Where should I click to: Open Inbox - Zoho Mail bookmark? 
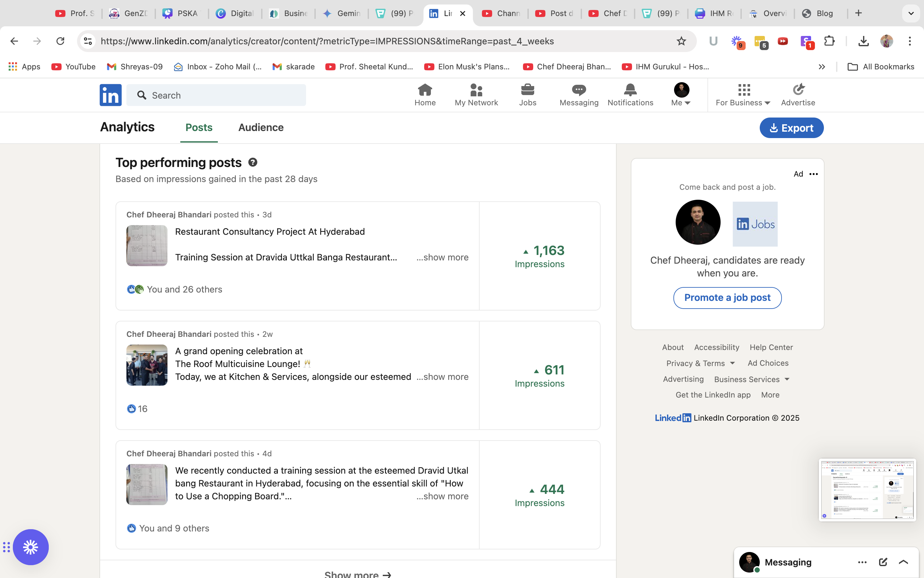point(218,66)
